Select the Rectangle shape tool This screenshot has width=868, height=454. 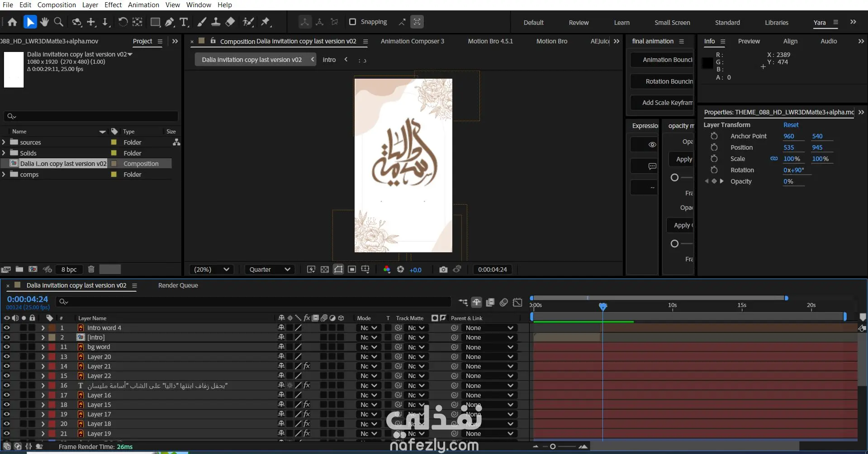click(155, 22)
